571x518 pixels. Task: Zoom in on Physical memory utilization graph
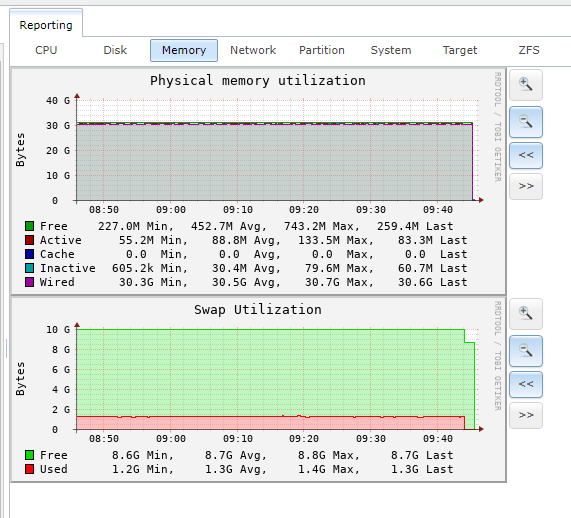(x=525, y=85)
